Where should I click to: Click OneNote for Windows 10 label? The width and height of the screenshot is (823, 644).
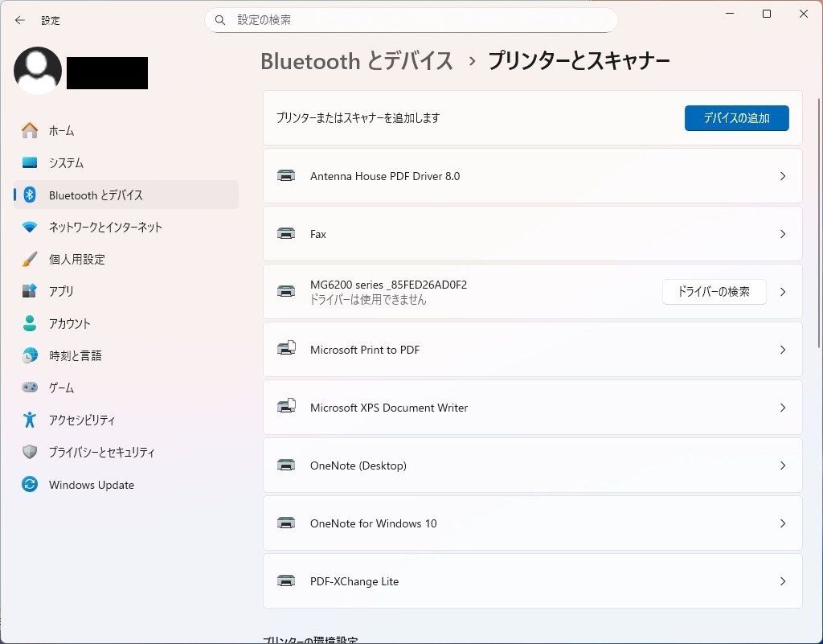[373, 524]
